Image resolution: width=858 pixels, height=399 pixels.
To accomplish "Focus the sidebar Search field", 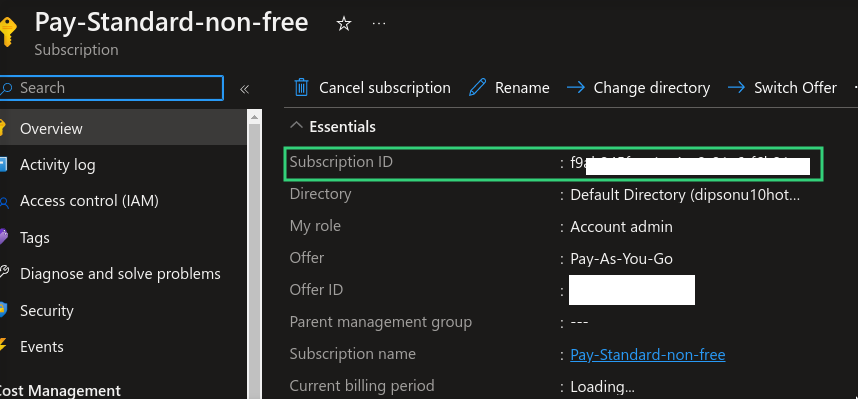I will (x=112, y=88).
